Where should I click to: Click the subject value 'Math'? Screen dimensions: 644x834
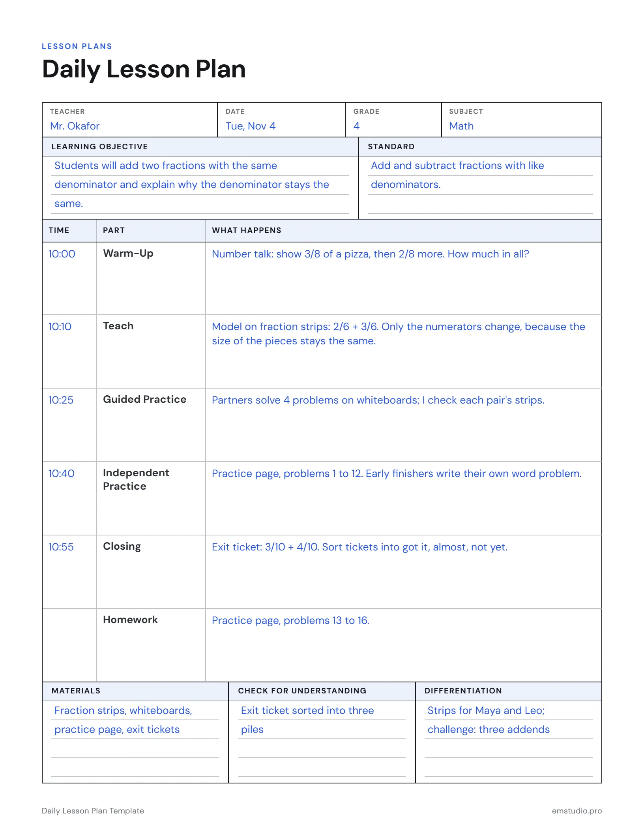tap(461, 126)
